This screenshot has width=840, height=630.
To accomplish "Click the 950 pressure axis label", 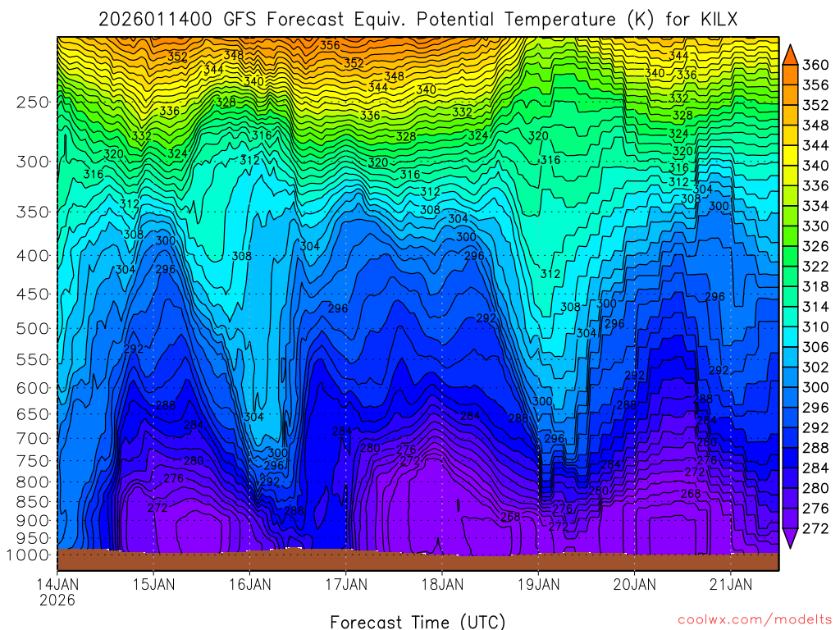I will point(33,538).
